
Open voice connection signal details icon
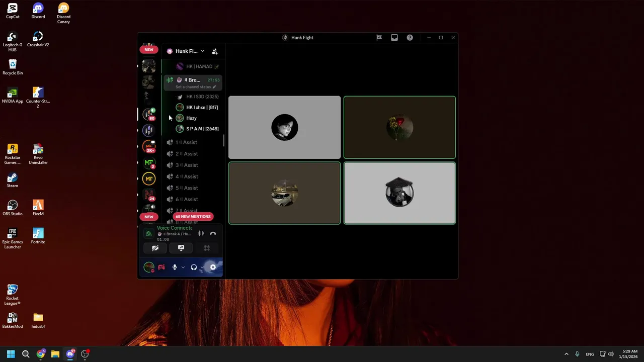coord(148,233)
